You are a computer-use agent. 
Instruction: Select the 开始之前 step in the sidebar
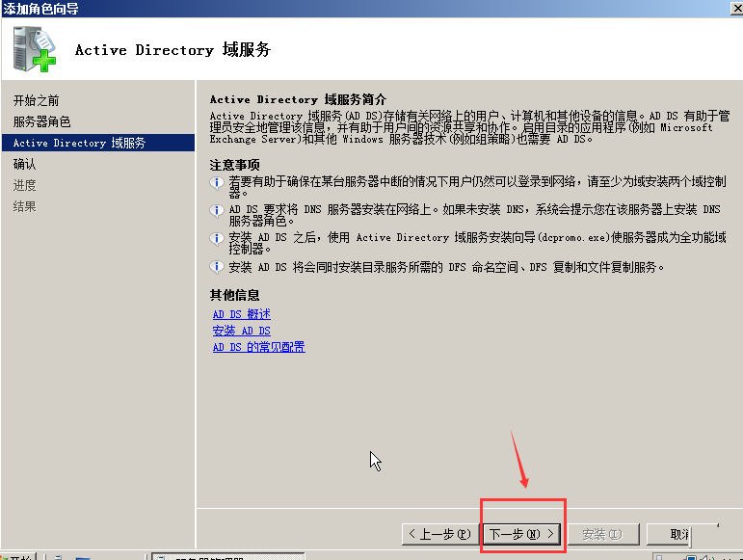[37, 100]
